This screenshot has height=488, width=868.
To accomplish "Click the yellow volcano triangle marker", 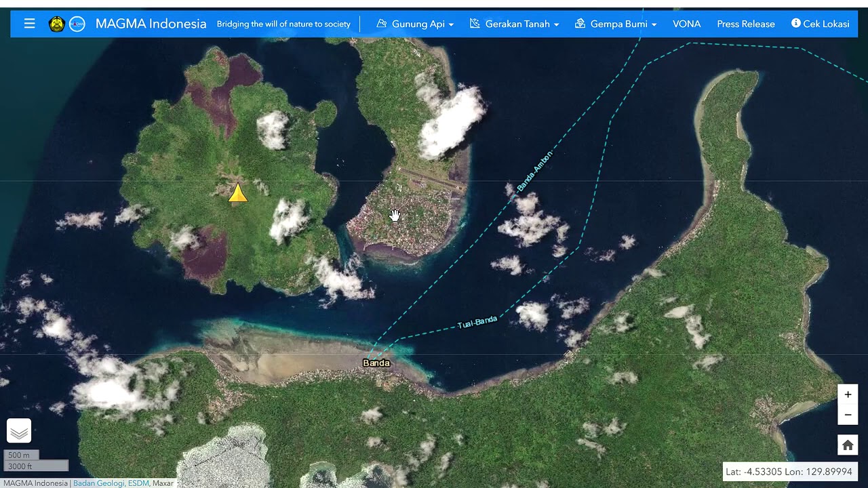I will tap(238, 193).
